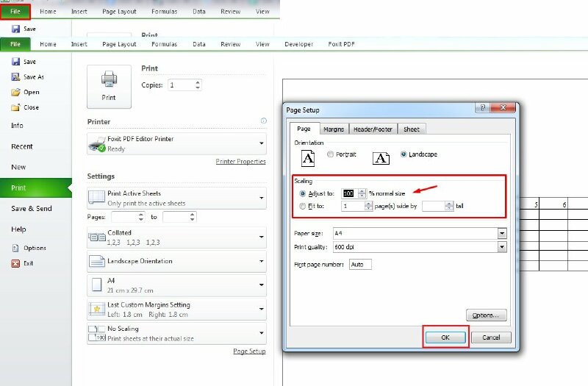Viewport: 588px width, 386px height.
Task: Click the Exit red X icon
Action: point(15,263)
